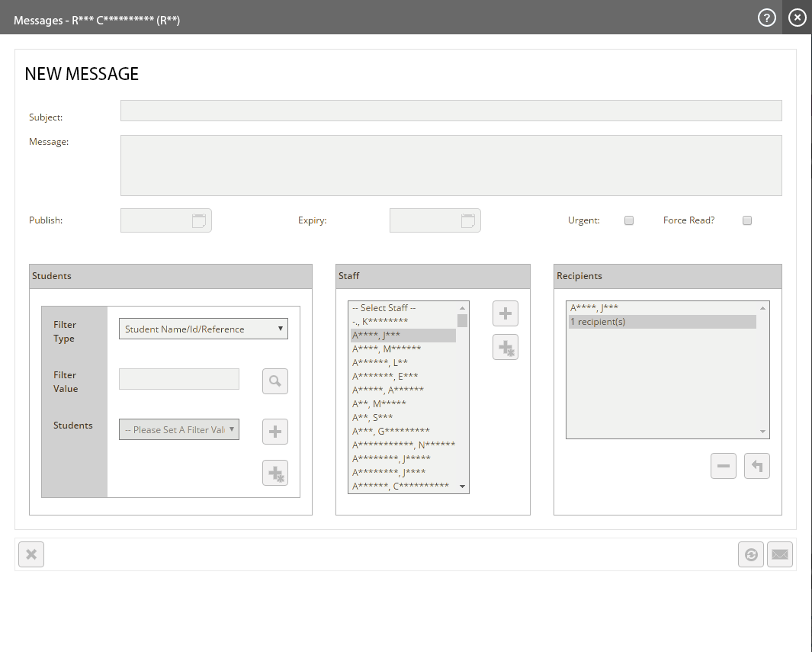The image size is (812, 652).
Task: Cancel the message with X icon
Action: pyautogui.click(x=31, y=554)
